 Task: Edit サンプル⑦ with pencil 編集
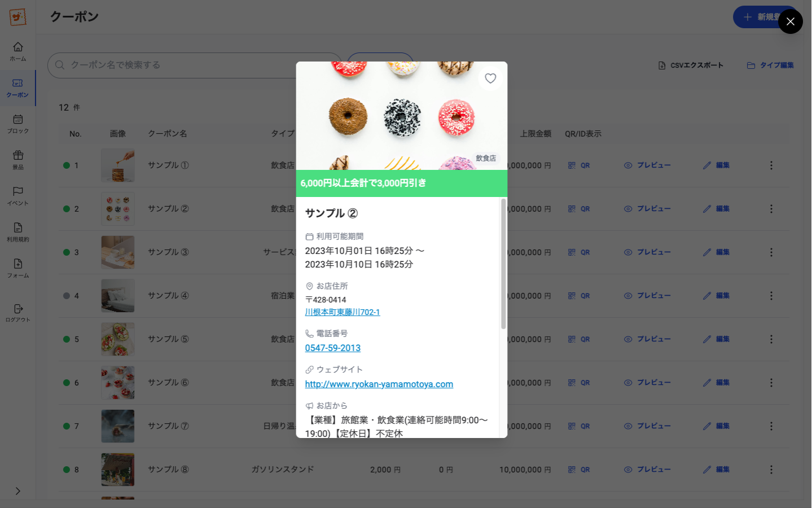click(716, 426)
